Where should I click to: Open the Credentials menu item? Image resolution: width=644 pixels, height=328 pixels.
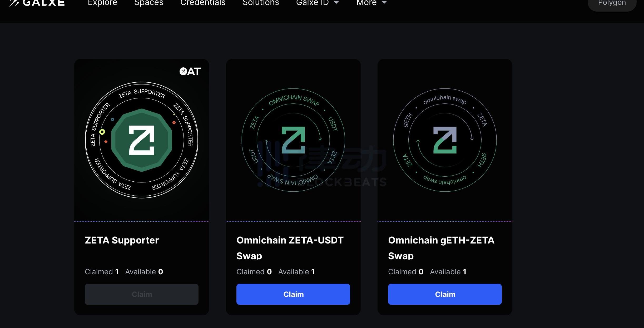[203, 3]
